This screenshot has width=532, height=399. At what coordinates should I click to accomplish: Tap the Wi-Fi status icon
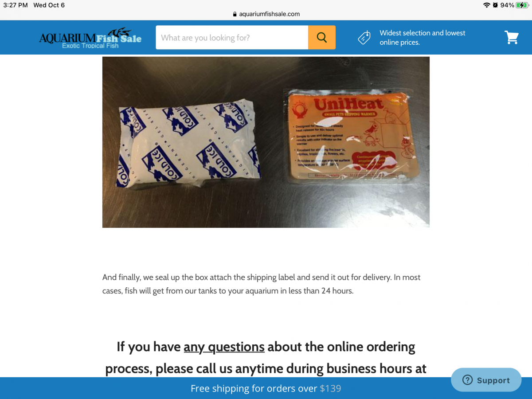coord(487,5)
